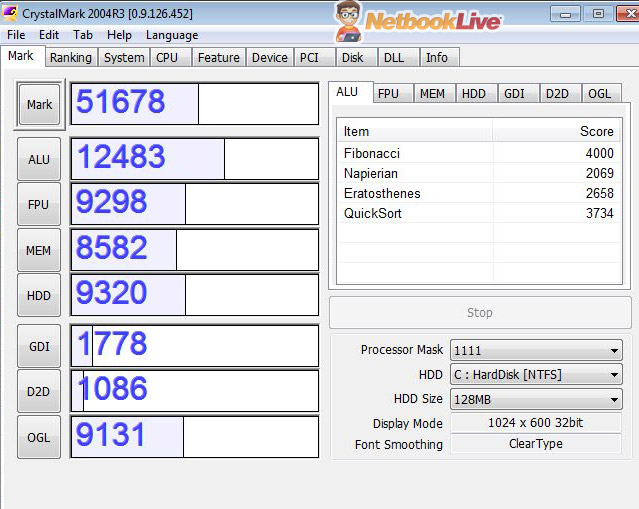The width and height of the screenshot is (639, 509).
Task: Open the HDD Size dropdown
Action: coord(536,399)
